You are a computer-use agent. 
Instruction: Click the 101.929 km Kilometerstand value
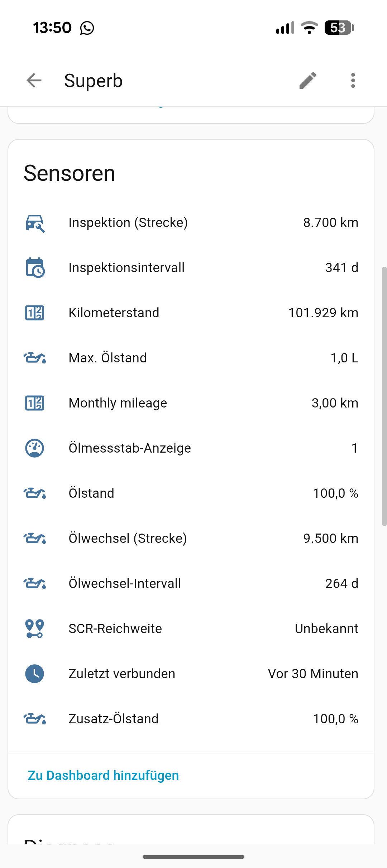tap(323, 313)
